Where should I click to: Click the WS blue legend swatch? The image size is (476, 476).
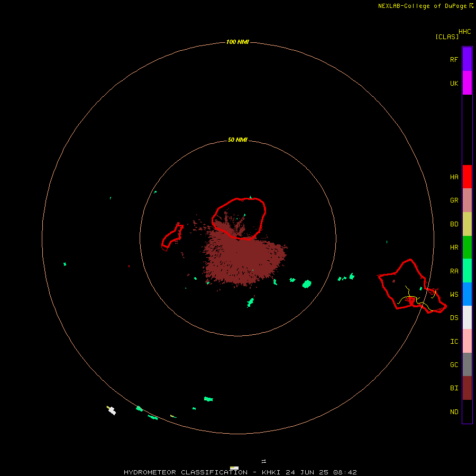(467, 294)
